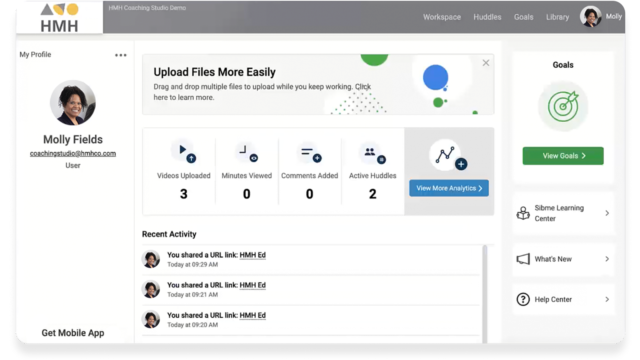Image resolution: width=640 pixels, height=360 pixels.
Task: Click Videos Uploaded count 3
Action: click(x=184, y=194)
